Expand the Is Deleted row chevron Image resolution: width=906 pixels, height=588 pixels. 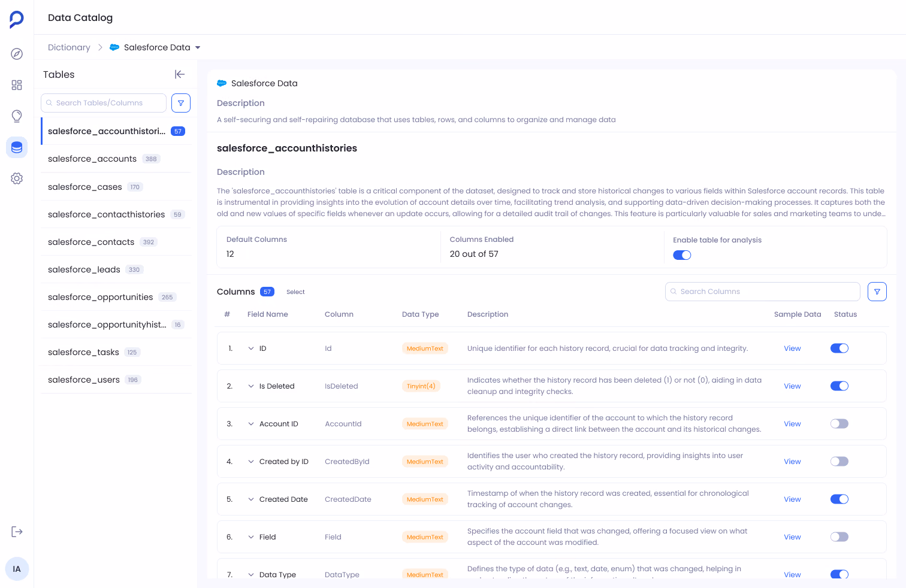pos(251,386)
